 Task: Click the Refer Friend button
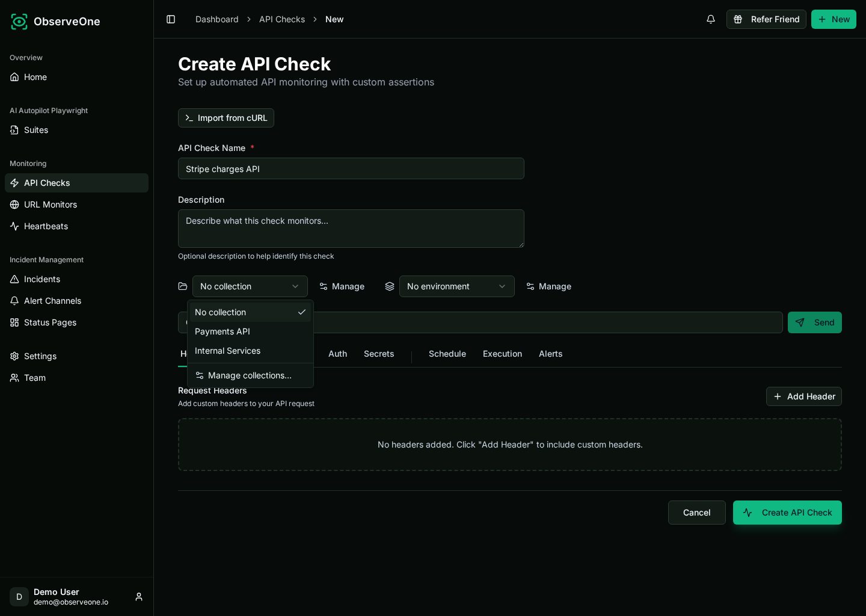click(766, 19)
